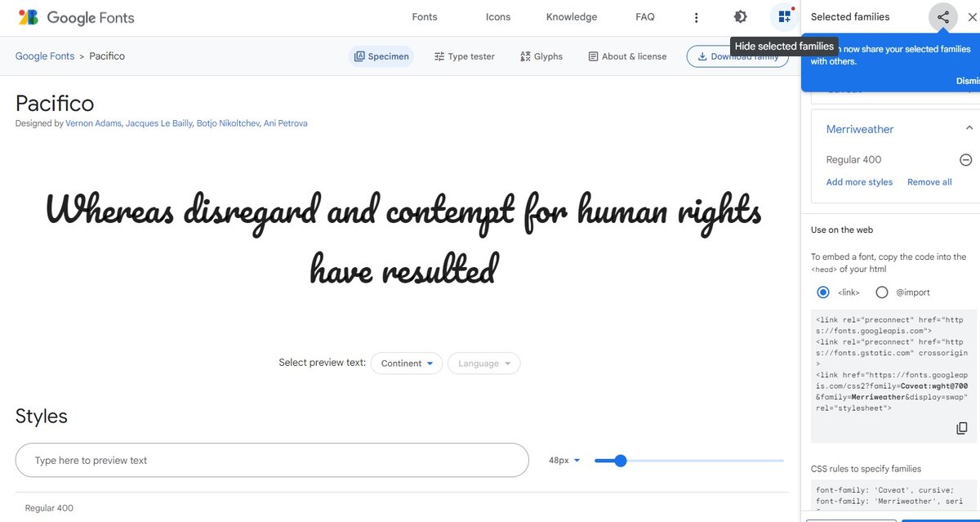Remove Merriweather Regular 400 with minus icon
The image size is (980, 522).
pyautogui.click(x=965, y=160)
